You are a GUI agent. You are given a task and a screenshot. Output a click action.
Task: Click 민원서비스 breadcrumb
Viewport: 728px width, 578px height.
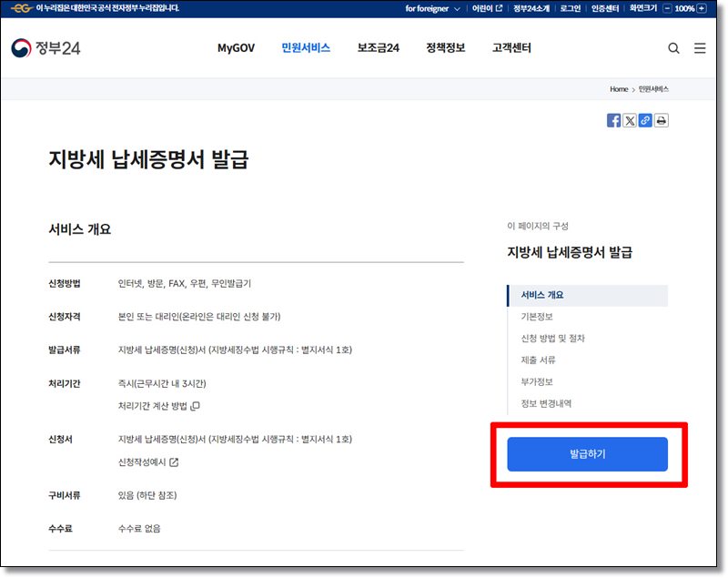pyautogui.click(x=653, y=89)
